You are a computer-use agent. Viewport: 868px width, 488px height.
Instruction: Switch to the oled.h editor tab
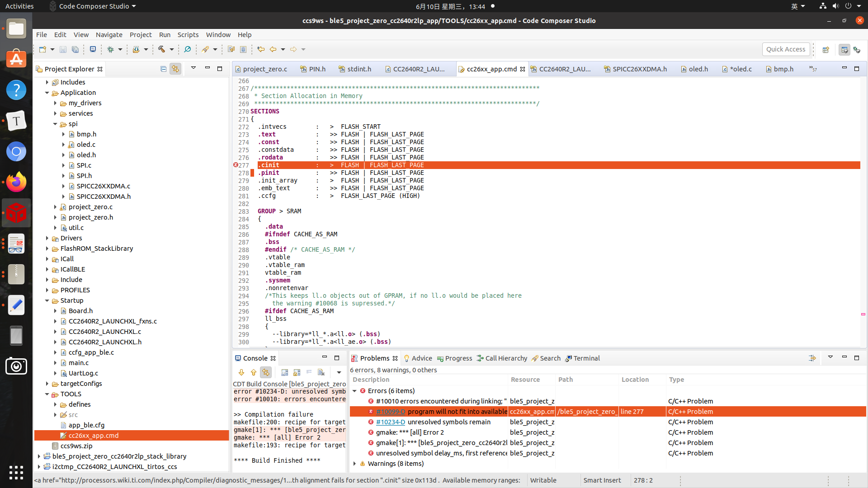pos(698,69)
